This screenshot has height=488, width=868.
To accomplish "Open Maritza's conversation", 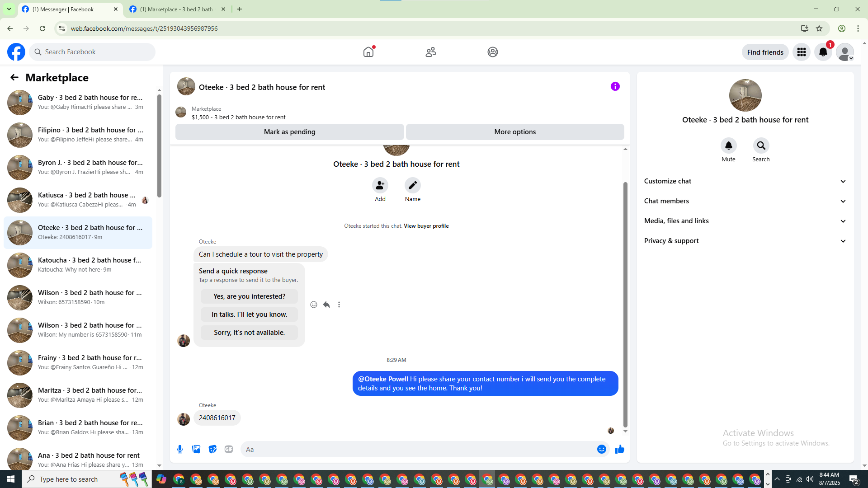I will 78,395.
